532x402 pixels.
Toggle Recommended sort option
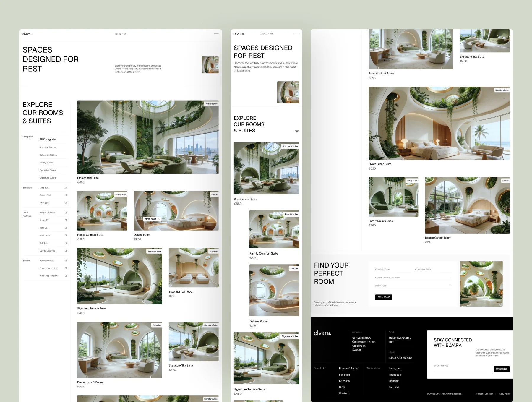tap(66, 260)
